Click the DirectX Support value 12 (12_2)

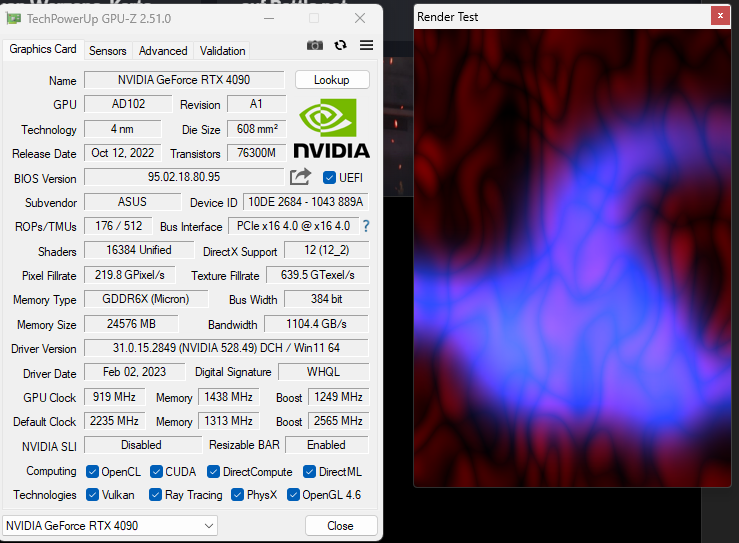(x=327, y=250)
